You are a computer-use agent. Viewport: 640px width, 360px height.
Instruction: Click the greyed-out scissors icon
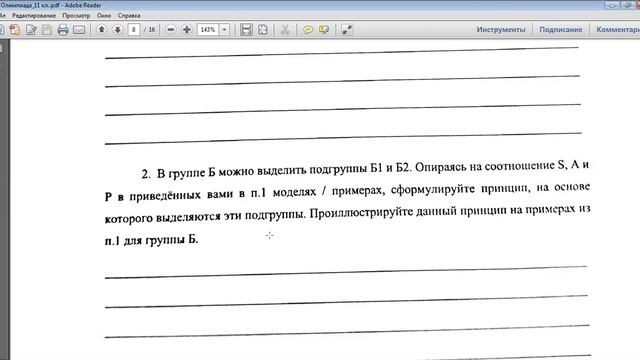point(285,29)
